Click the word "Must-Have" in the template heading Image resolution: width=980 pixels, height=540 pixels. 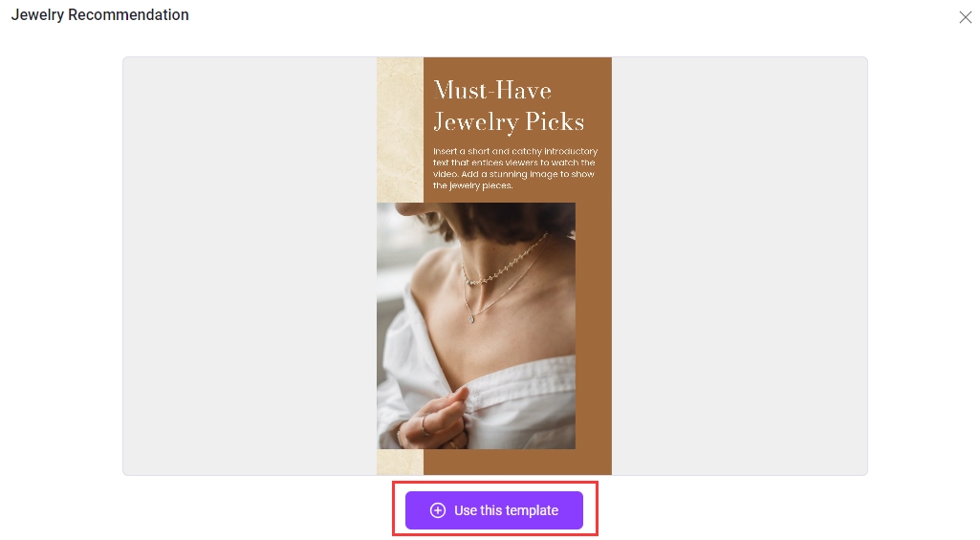tap(492, 91)
